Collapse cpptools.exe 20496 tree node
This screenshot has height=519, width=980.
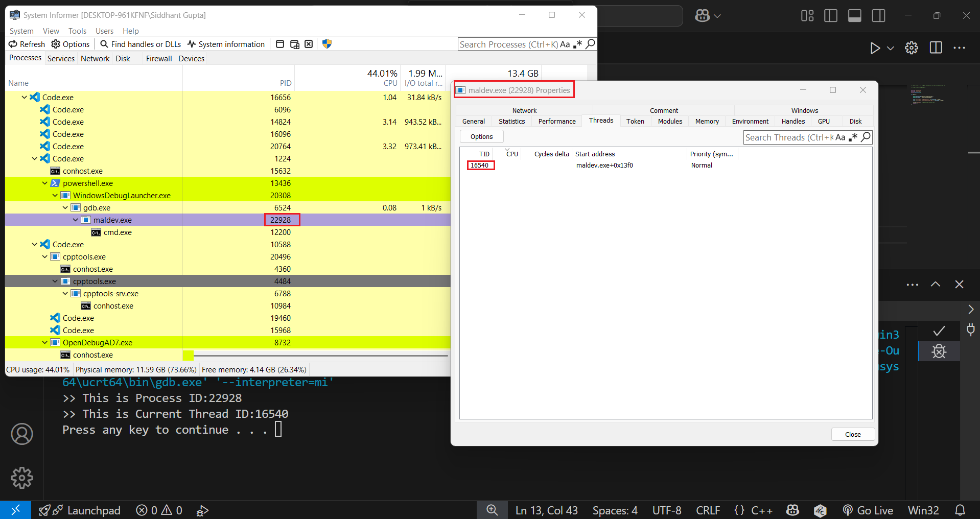tap(44, 256)
